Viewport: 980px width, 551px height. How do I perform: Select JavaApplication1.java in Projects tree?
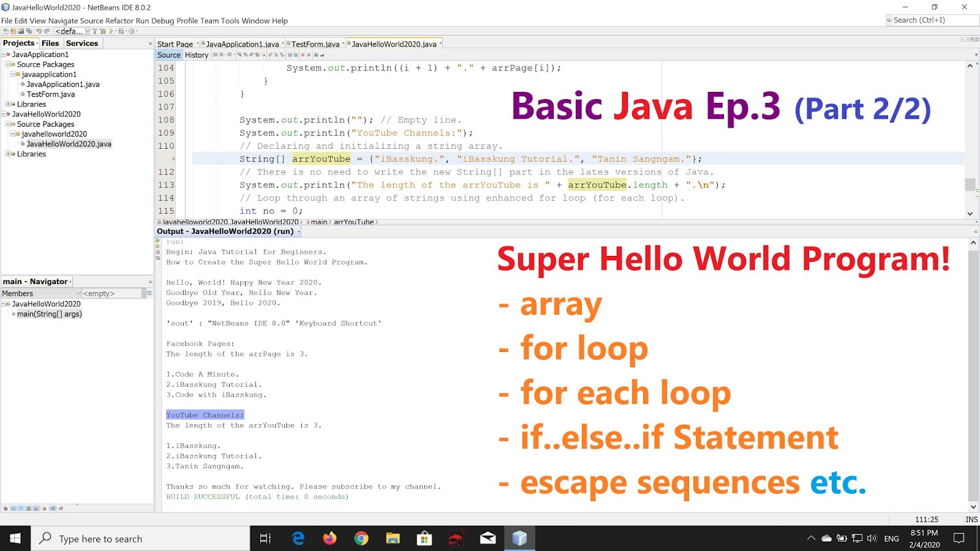coord(62,84)
